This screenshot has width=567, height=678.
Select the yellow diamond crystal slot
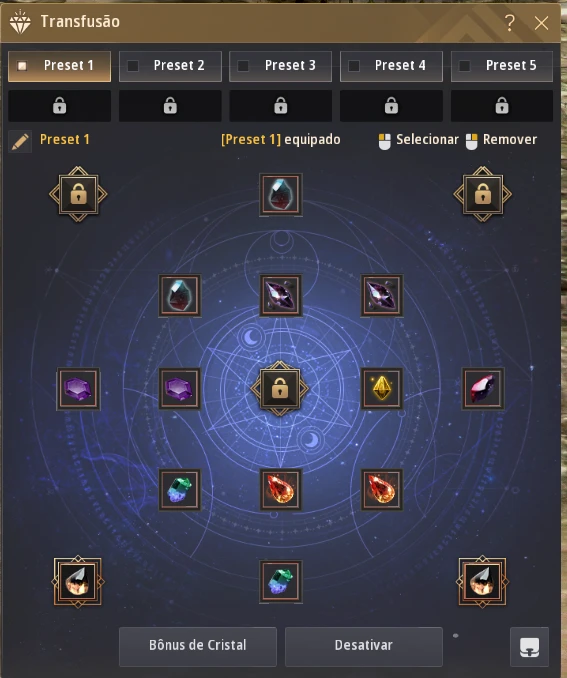click(381, 388)
